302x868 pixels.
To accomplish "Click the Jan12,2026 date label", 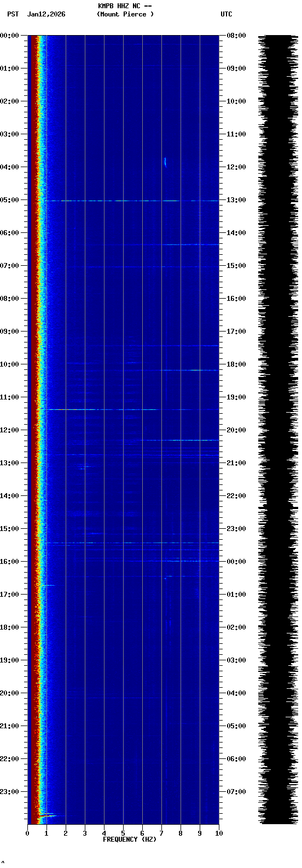I will point(46,14).
